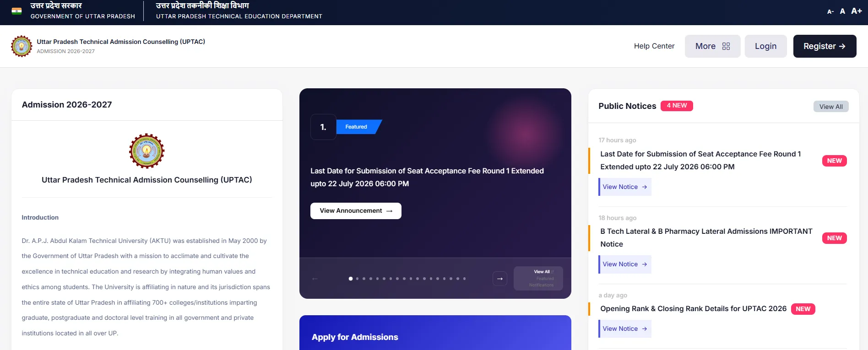Screen dimensions: 868x350
Task: Open View All Featured Notifications
Action: click(x=538, y=278)
